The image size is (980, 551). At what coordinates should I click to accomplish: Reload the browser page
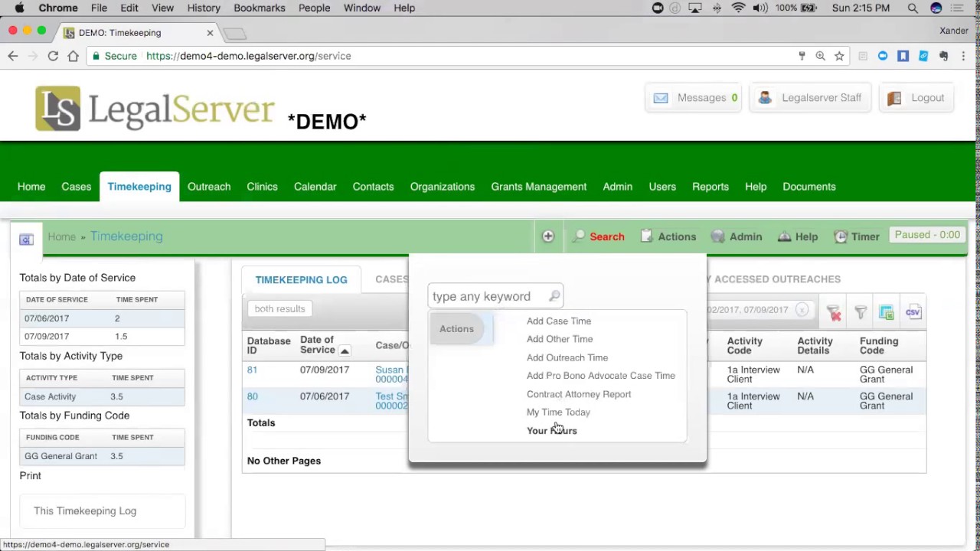pyautogui.click(x=53, y=56)
